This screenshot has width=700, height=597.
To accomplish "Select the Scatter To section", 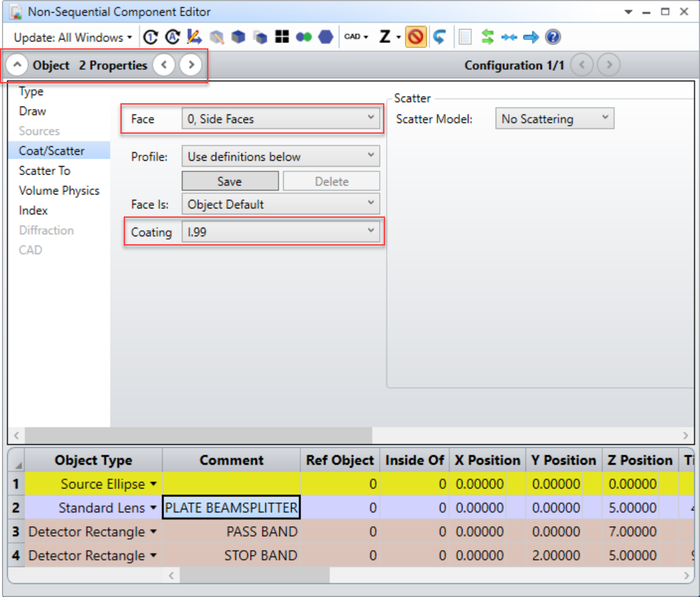I will click(x=44, y=171).
